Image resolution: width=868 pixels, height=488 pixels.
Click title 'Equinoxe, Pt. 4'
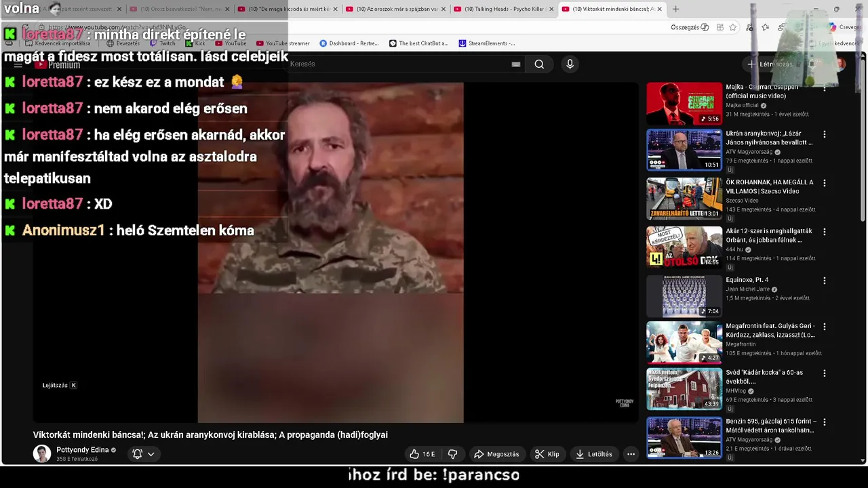pyautogui.click(x=747, y=280)
